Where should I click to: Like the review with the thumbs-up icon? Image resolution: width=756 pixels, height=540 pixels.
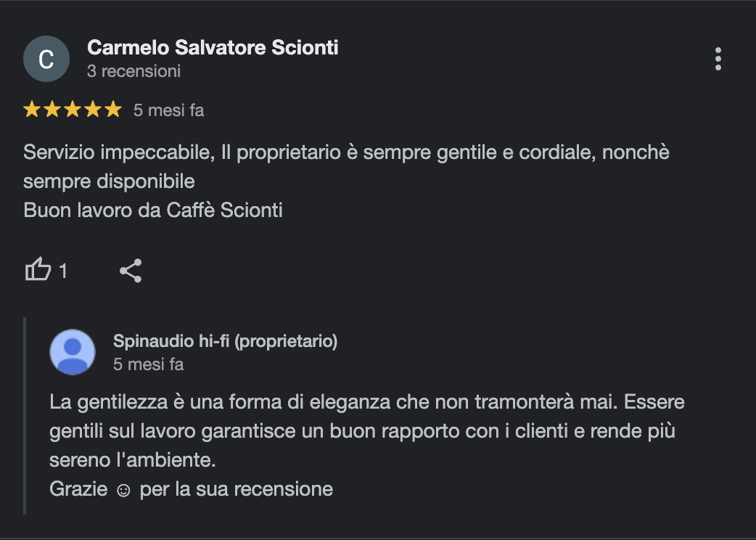click(x=38, y=269)
